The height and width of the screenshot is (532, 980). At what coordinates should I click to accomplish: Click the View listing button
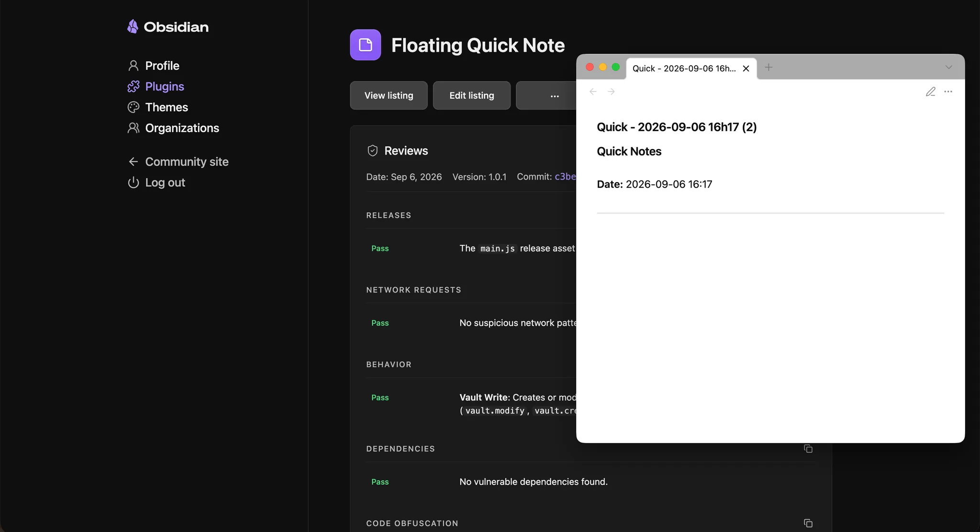(389, 95)
